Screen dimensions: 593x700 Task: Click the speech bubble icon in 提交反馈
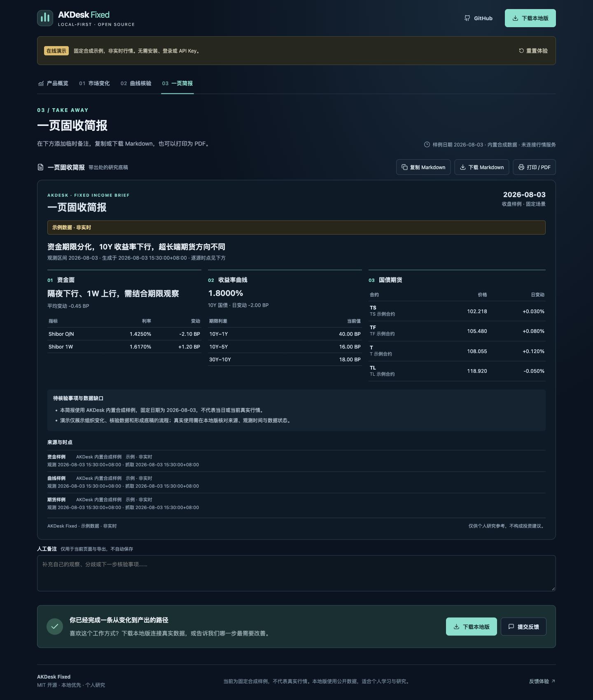click(511, 627)
